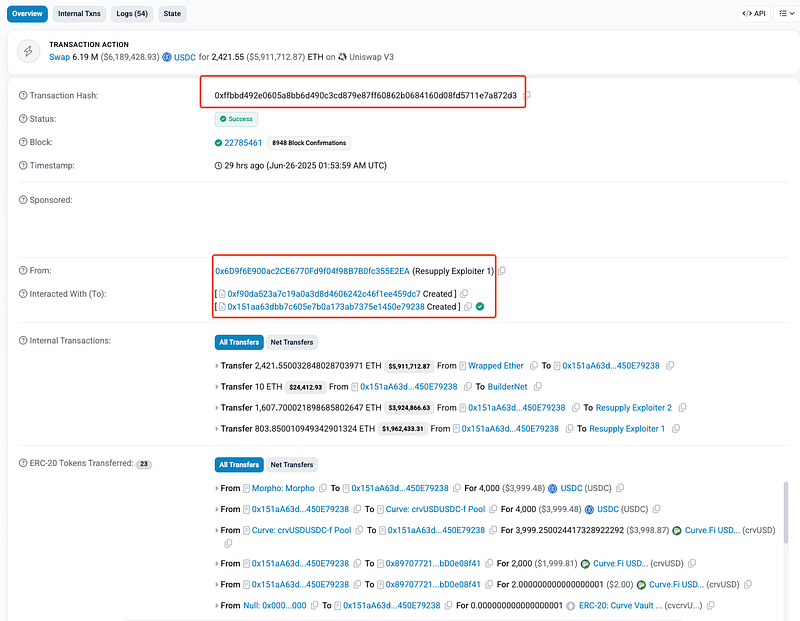This screenshot has height=621, width=800.
Task: Click the help icon next to Sponsored
Action: pos(22,200)
